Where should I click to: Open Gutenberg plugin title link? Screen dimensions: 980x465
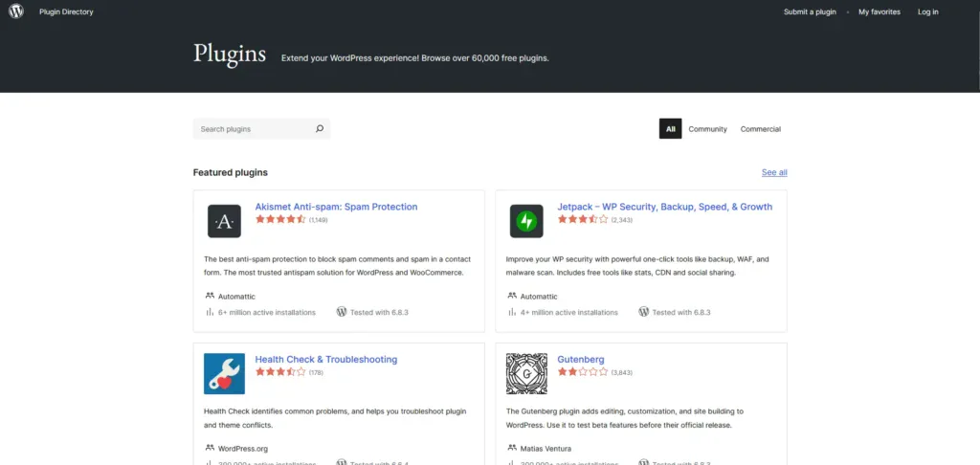tap(581, 360)
